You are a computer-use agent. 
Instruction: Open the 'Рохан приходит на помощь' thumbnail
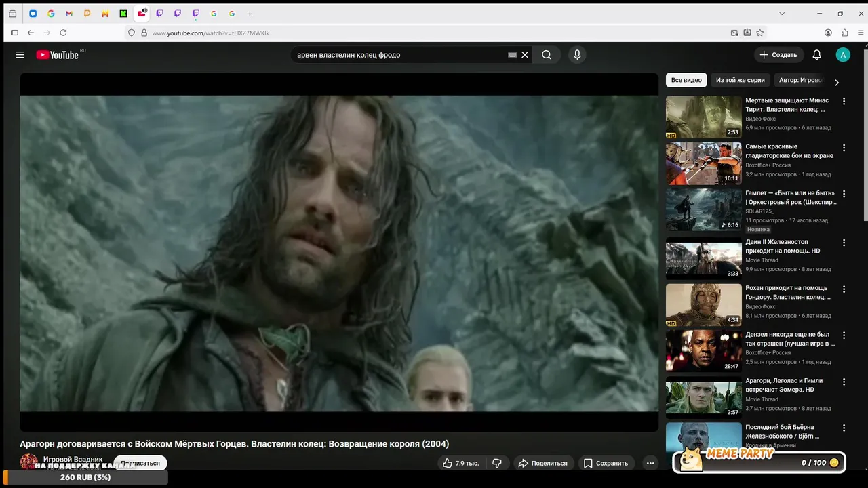point(704,305)
